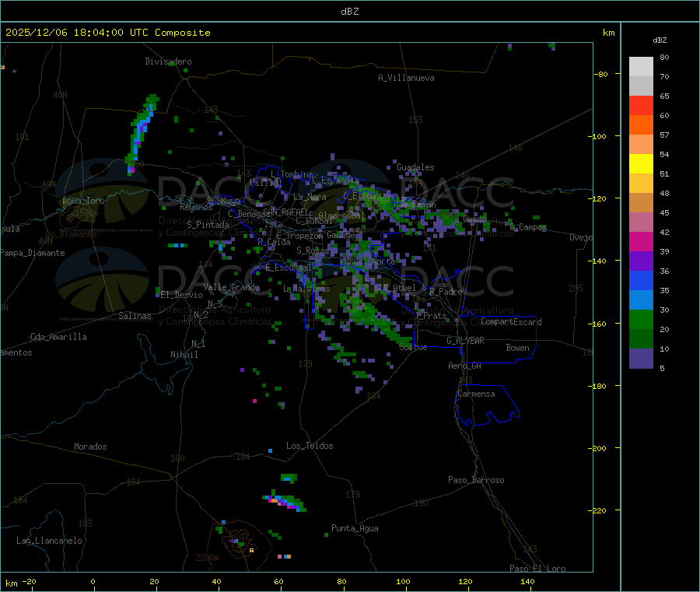Click the Cerro Diamante 1500m contour marker
The width and height of the screenshot is (700, 592).
(x=86, y=213)
